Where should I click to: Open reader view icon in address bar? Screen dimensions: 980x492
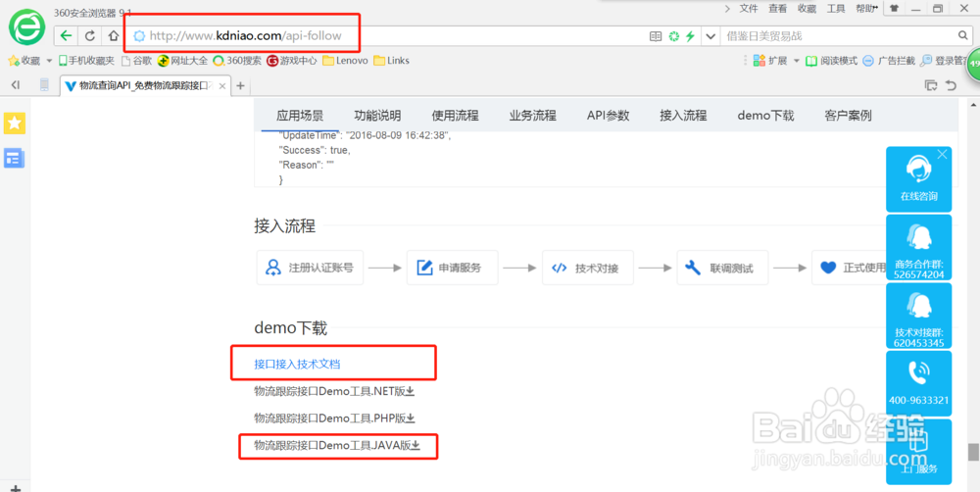[x=655, y=36]
